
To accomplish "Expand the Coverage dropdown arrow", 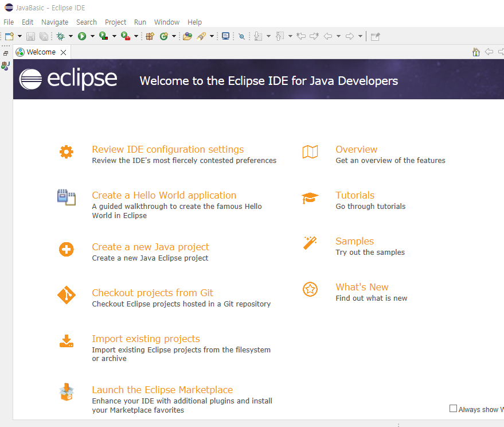I will click(114, 36).
